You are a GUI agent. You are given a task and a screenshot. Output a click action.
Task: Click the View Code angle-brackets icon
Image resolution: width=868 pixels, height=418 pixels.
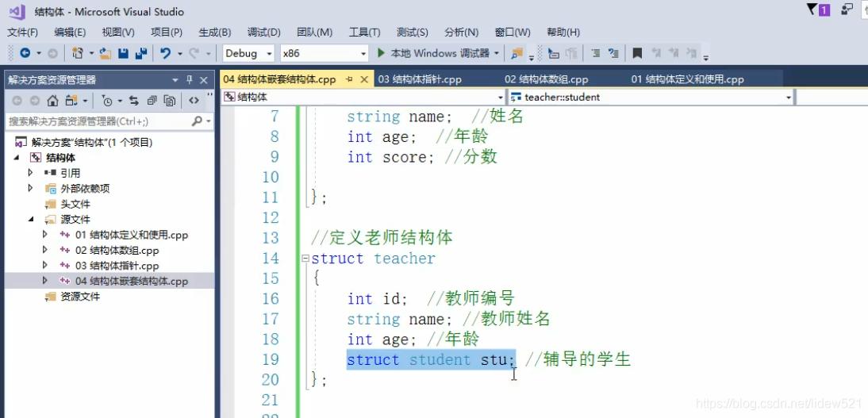pos(193,101)
